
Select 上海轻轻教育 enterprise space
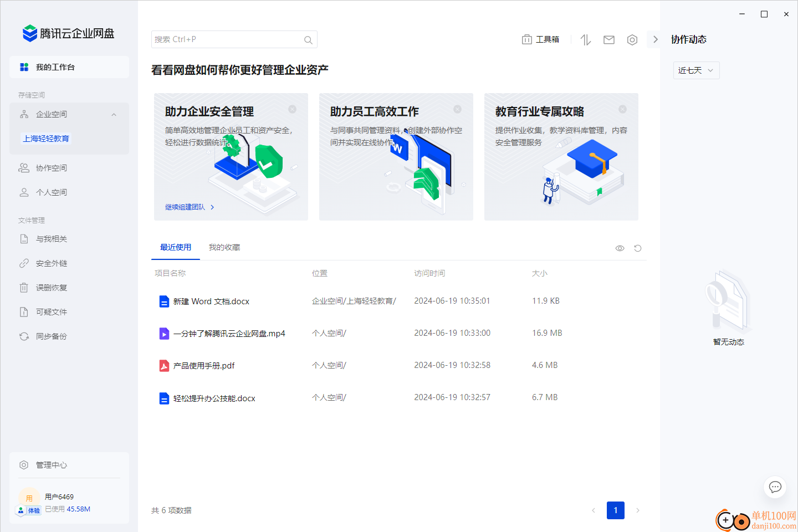point(46,139)
